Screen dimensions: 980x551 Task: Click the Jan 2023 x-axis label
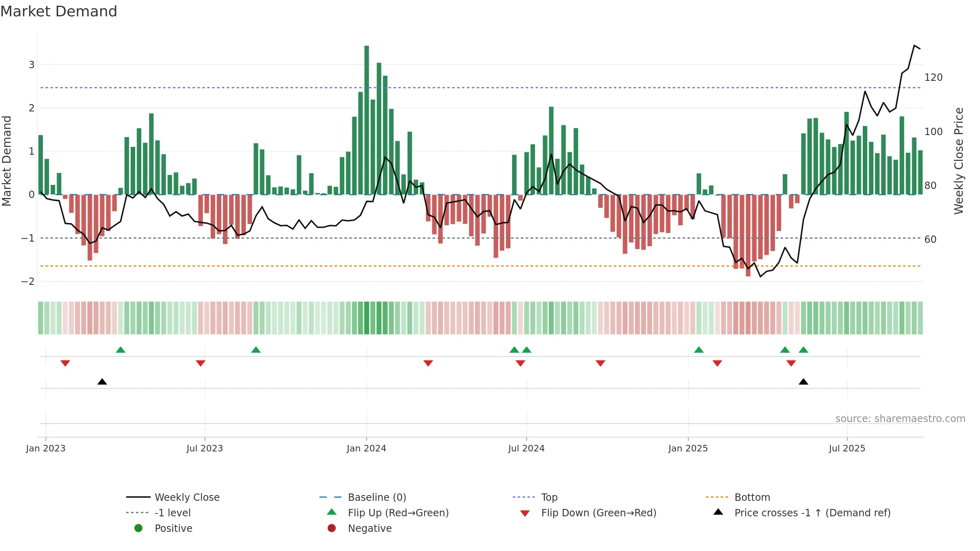pos(46,448)
